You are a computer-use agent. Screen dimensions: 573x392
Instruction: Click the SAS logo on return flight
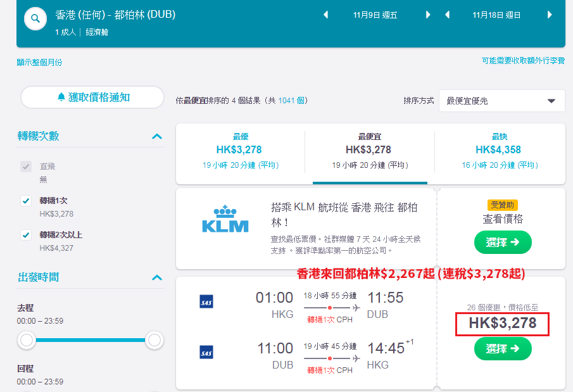[206, 353]
